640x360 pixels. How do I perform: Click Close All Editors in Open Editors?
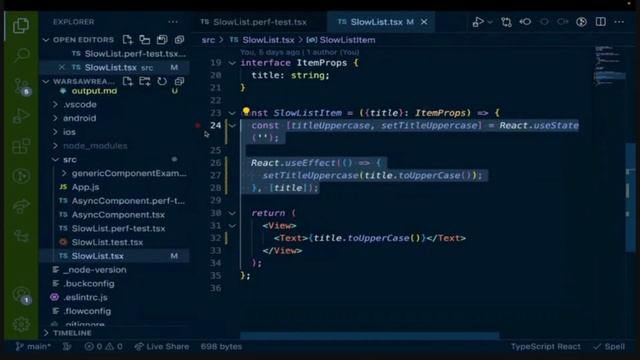point(179,40)
